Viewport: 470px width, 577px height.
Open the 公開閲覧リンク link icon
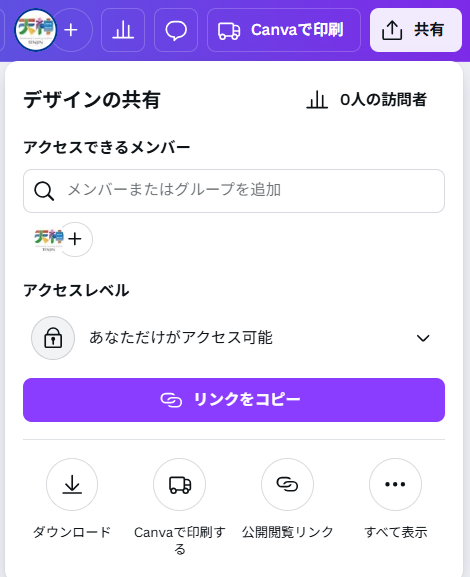click(x=287, y=484)
